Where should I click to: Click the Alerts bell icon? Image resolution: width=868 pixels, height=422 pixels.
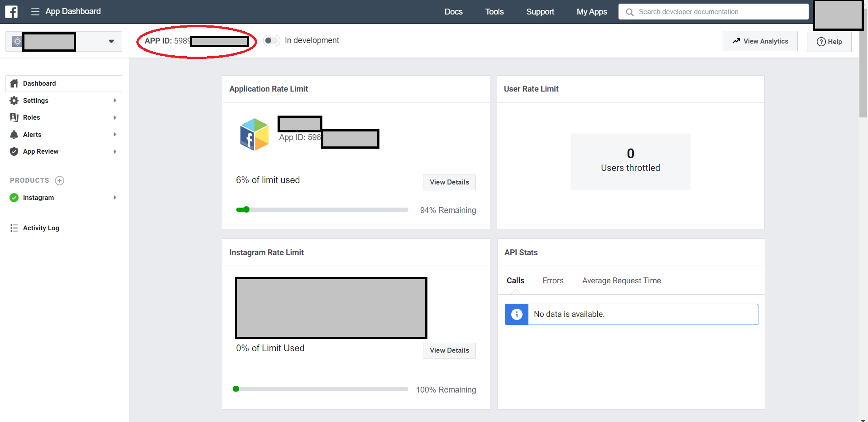(x=14, y=135)
